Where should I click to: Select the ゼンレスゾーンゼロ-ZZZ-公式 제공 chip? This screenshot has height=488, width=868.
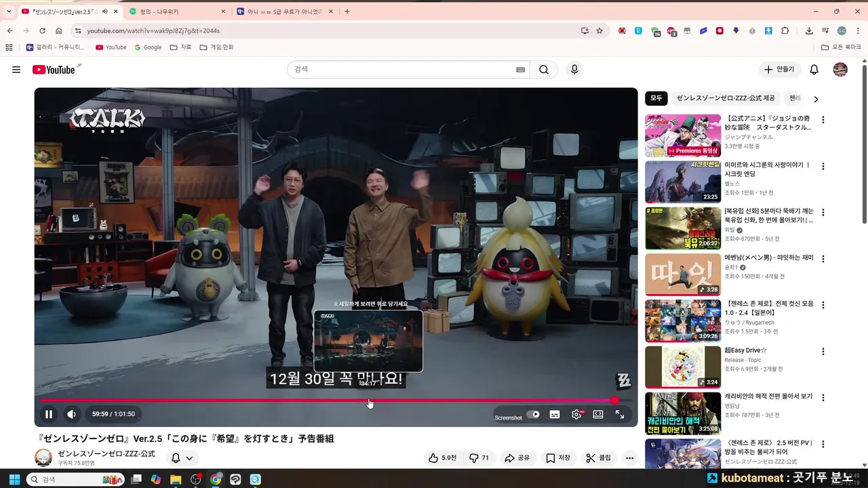pos(726,98)
